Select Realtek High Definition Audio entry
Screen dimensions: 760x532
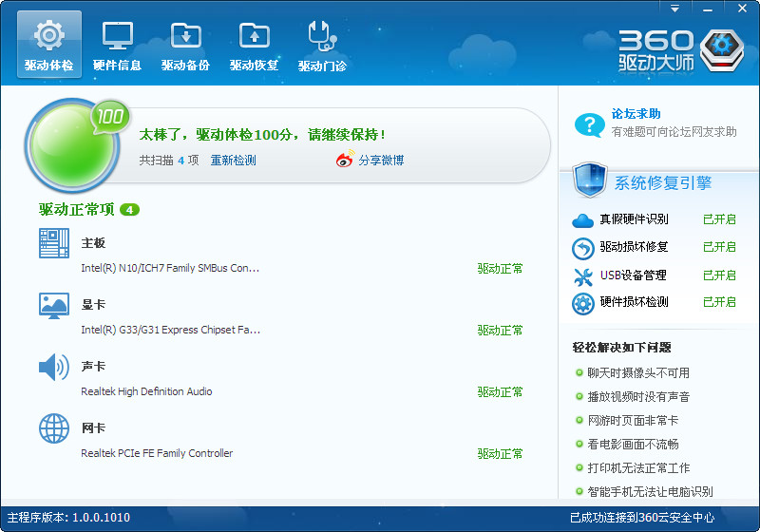(x=146, y=391)
